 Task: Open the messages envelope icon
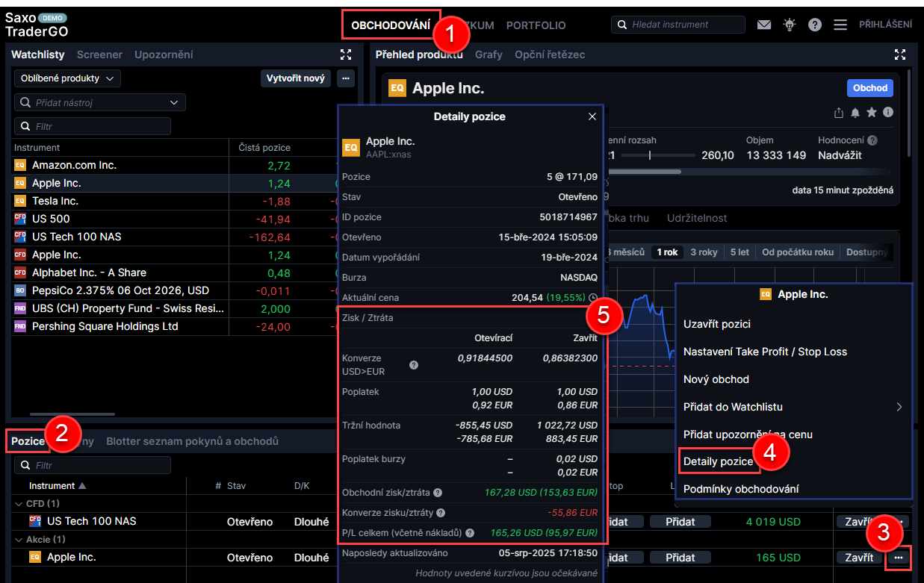pos(763,25)
